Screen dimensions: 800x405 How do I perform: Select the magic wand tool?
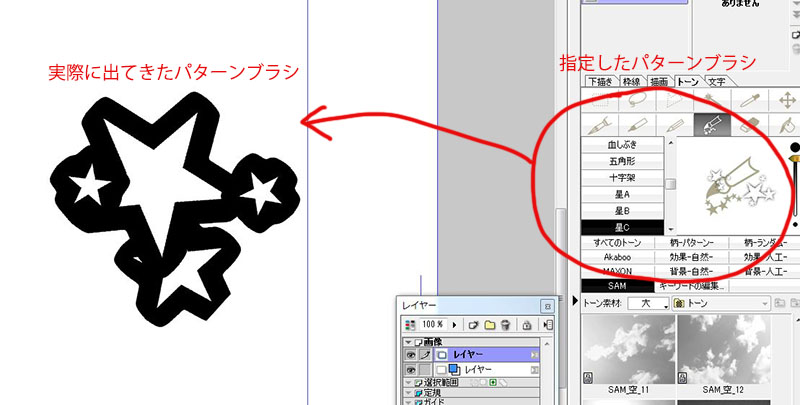tap(712, 100)
